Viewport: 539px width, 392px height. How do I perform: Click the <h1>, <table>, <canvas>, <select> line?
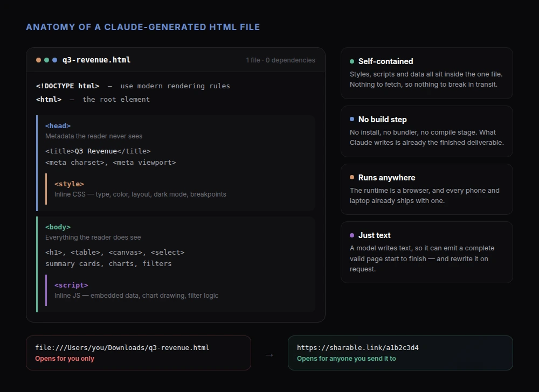[115, 253]
